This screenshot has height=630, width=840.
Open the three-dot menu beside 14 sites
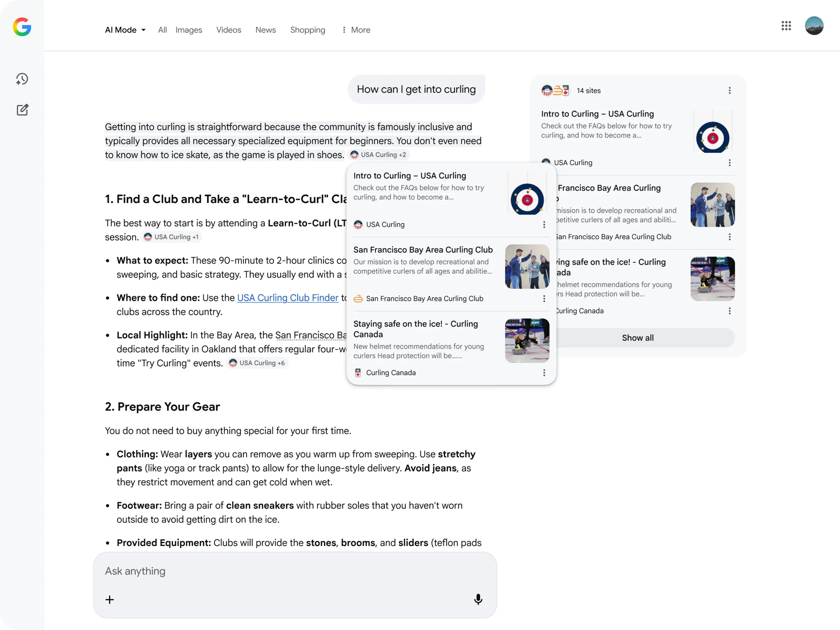729,90
